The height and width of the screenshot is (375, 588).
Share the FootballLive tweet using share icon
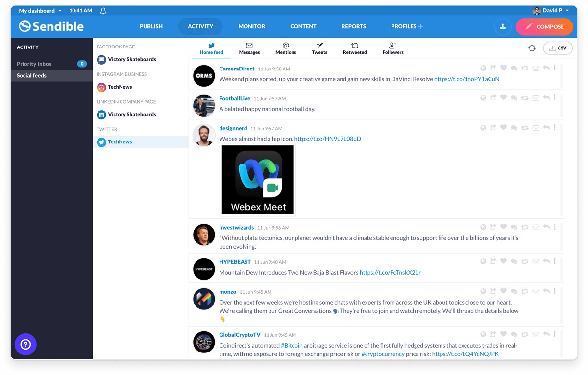pos(493,98)
